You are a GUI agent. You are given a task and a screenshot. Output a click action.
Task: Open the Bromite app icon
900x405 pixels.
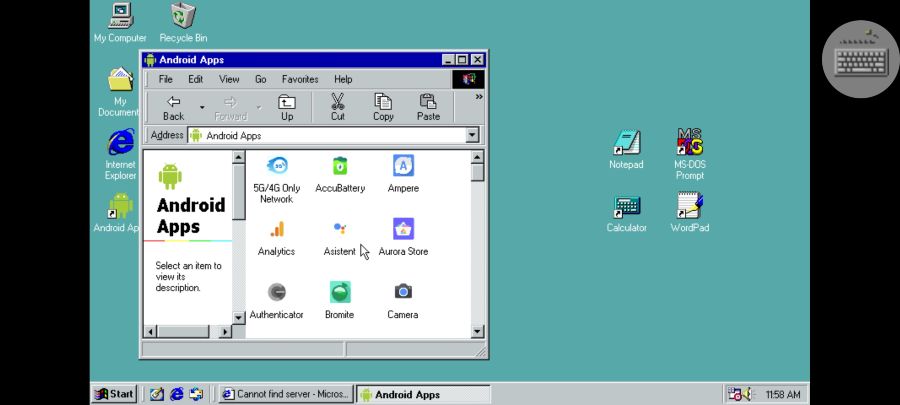click(340, 292)
